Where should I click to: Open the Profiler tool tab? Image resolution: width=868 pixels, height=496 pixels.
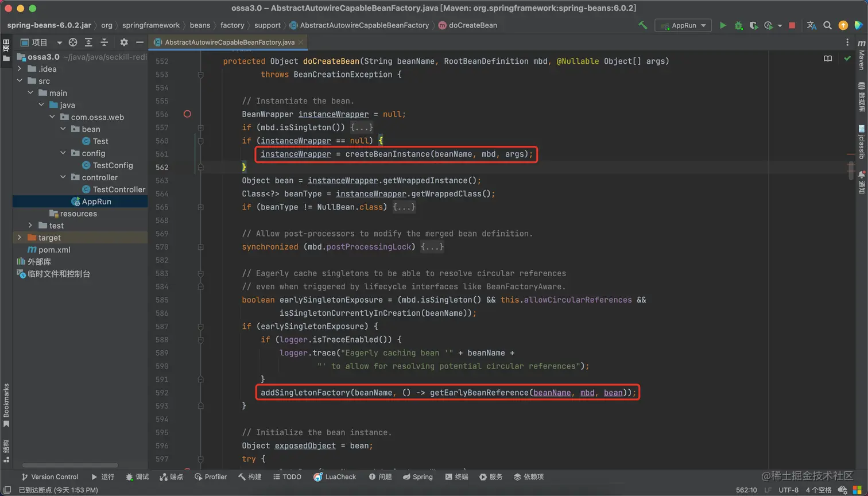coord(211,476)
